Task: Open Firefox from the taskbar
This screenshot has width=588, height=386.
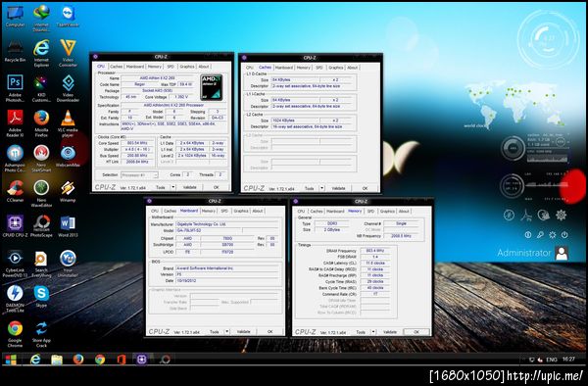Action: [78, 360]
